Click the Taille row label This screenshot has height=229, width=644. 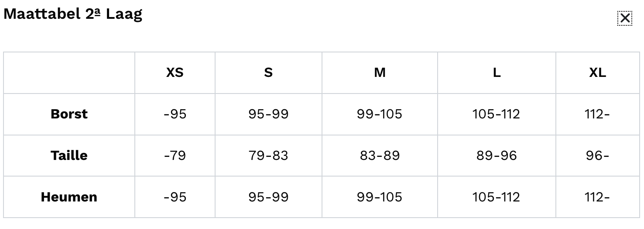[x=69, y=156]
